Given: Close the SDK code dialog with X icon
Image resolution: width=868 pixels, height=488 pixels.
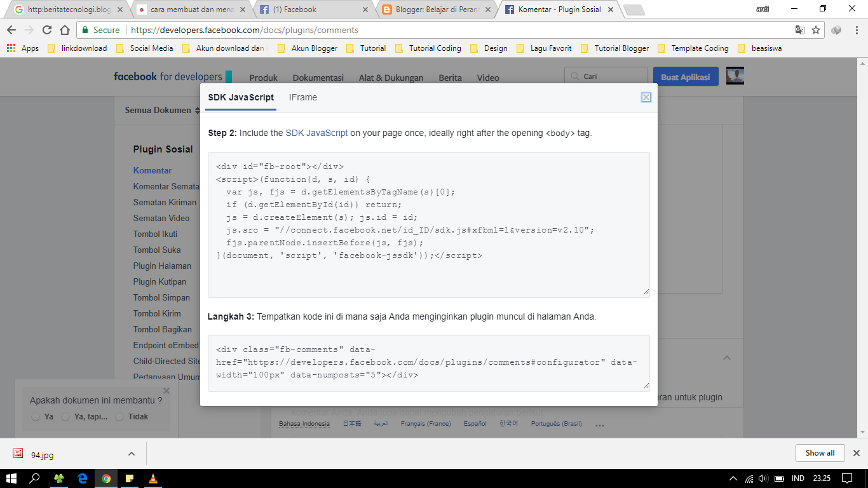Looking at the screenshot, I should [646, 97].
